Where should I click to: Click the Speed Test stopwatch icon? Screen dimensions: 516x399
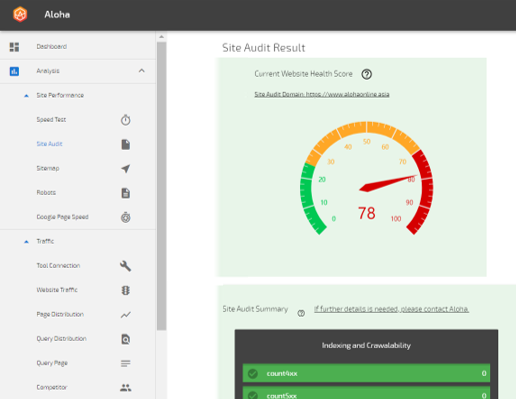pos(126,120)
